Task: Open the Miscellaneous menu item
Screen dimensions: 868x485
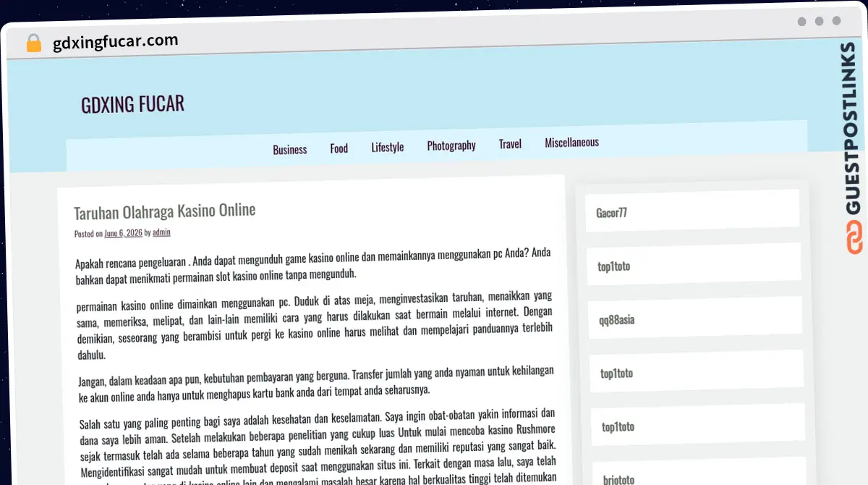Action: 571,143
